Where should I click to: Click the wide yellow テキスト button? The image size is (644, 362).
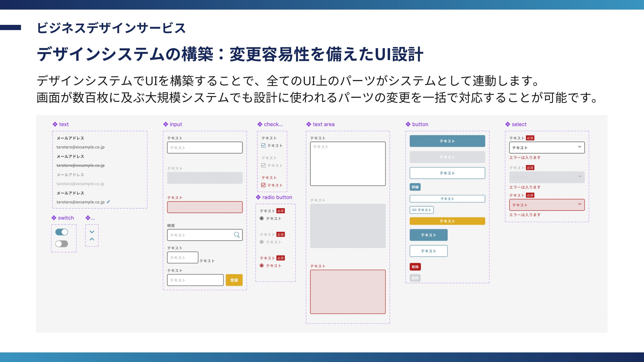tap(447, 221)
